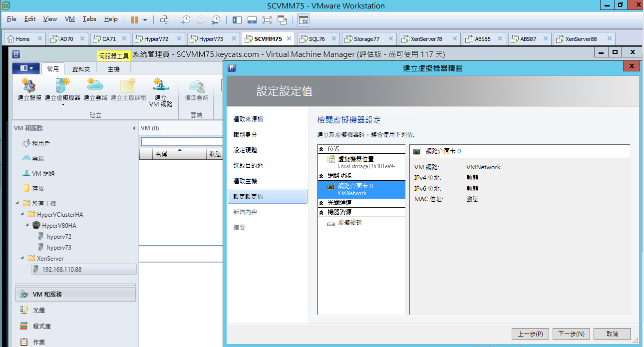Open the File menu in VMware Workstation
This screenshot has height=347, width=644.
tap(11, 19)
